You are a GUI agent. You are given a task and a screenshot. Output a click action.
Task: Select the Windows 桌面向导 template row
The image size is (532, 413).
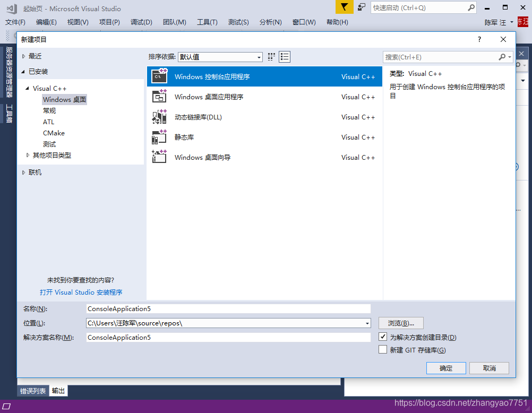(x=264, y=157)
